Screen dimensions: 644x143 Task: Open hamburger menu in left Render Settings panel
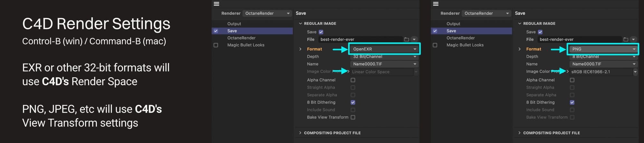[x=216, y=4]
